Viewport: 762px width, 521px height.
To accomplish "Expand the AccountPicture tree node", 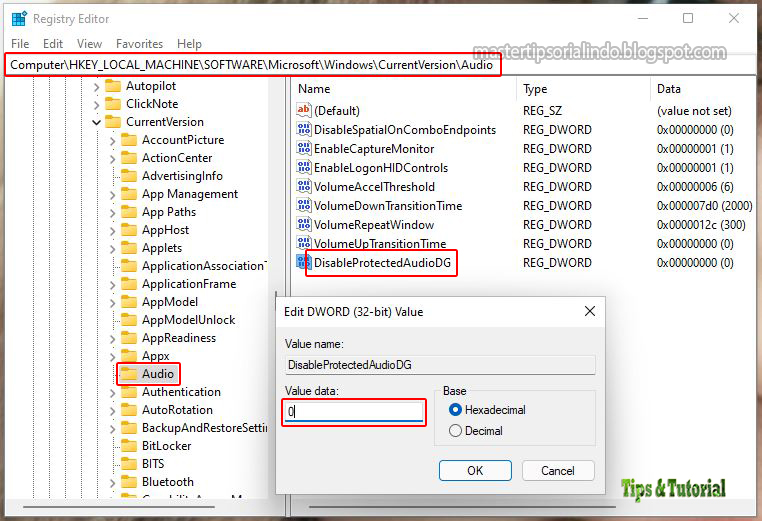I will [112, 141].
